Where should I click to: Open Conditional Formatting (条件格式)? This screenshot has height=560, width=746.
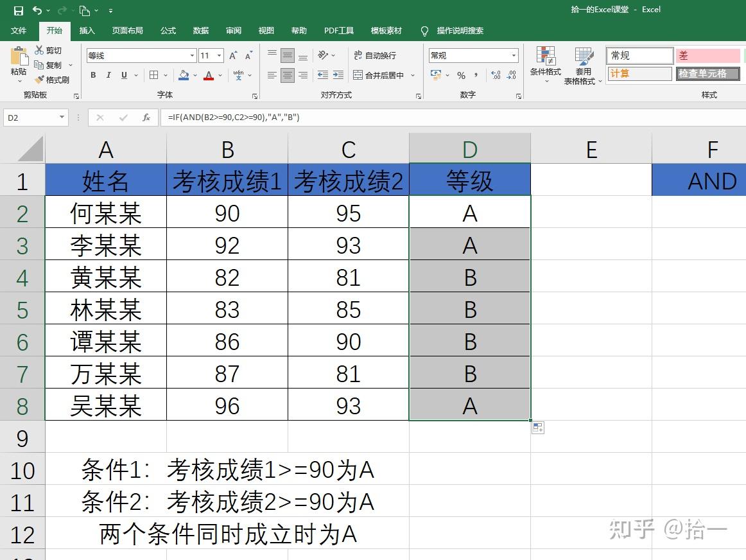pos(546,64)
